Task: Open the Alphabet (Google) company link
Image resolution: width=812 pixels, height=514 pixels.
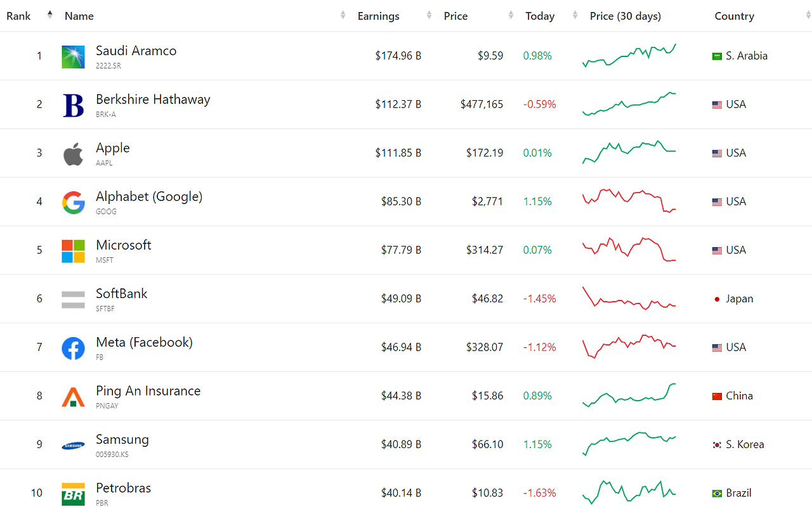Action: (149, 196)
